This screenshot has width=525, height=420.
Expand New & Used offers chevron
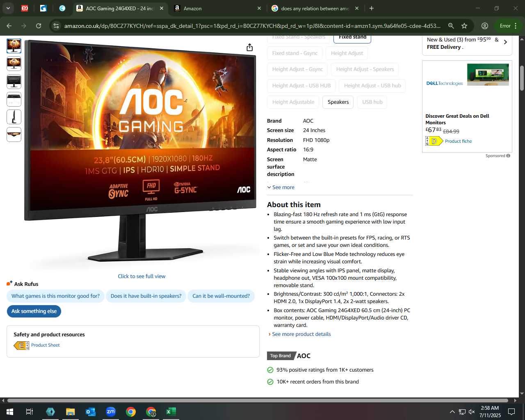pos(505,42)
